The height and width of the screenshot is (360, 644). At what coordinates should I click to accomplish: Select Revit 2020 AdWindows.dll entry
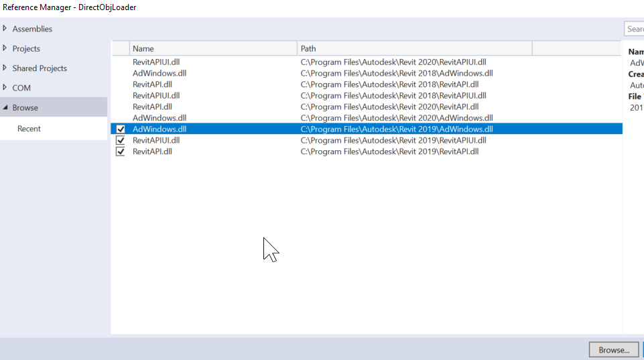pyautogui.click(x=367, y=117)
